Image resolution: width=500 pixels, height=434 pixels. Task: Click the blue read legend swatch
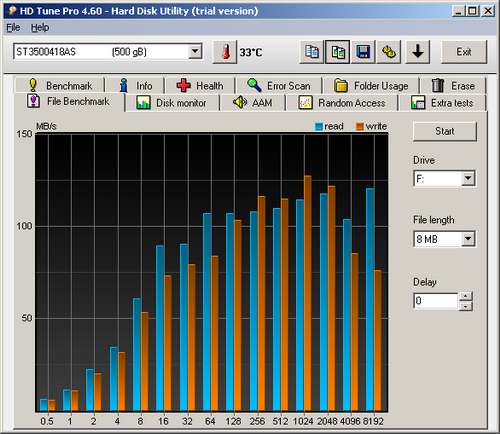[x=319, y=126]
